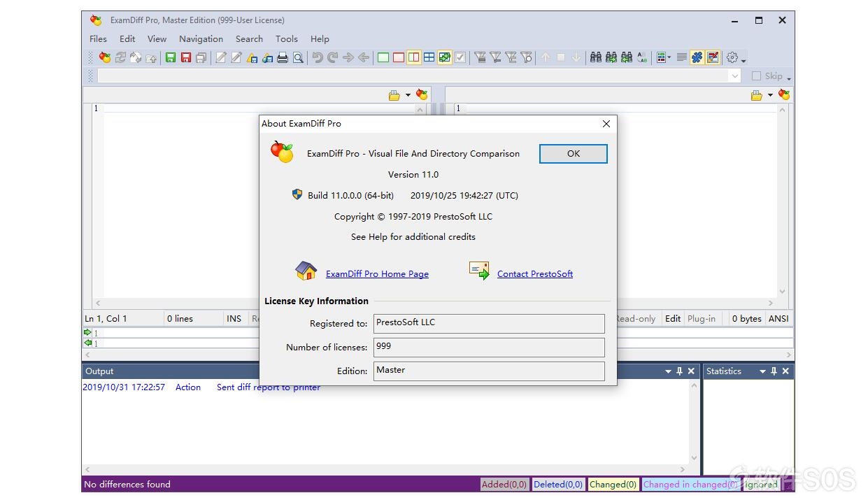Open the Files menu
868x500 pixels.
point(99,39)
